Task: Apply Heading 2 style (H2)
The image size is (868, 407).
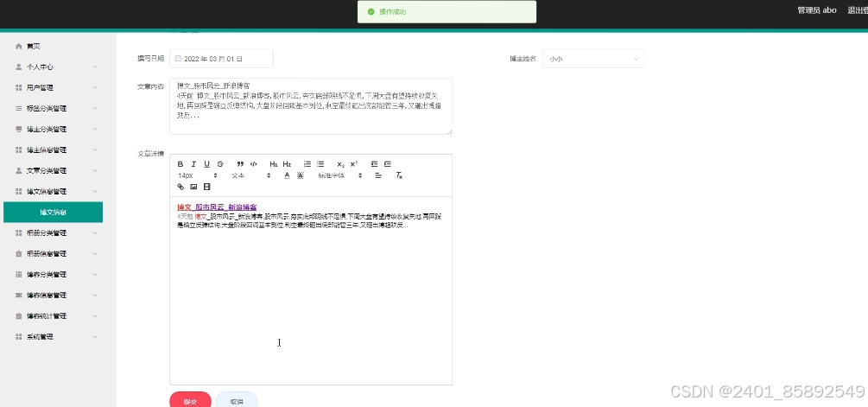Action: [x=287, y=164]
